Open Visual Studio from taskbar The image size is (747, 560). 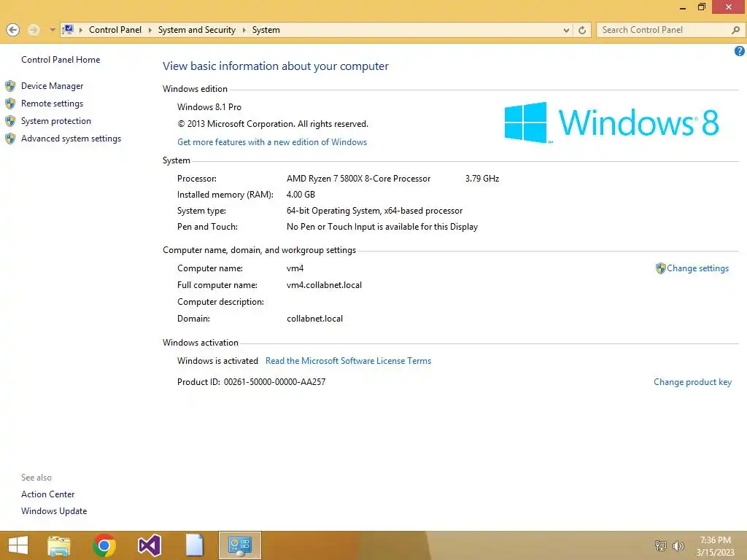(x=149, y=545)
